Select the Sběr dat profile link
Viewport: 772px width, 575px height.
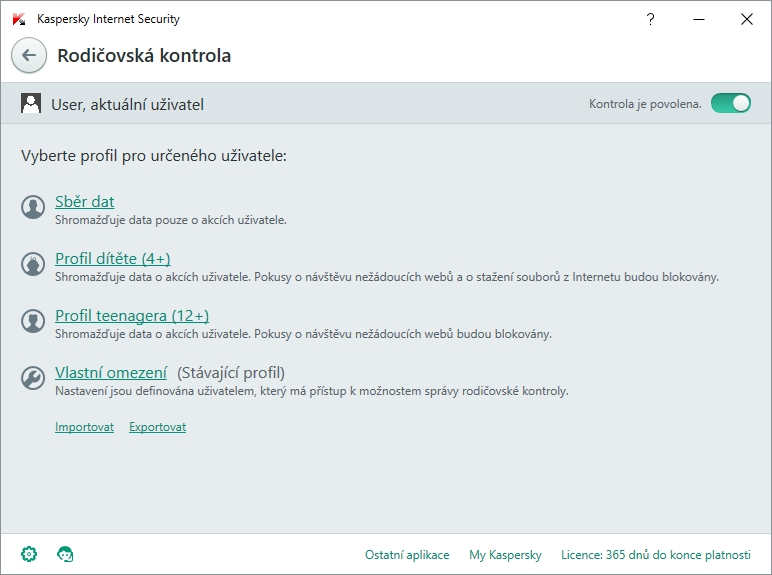coord(85,201)
